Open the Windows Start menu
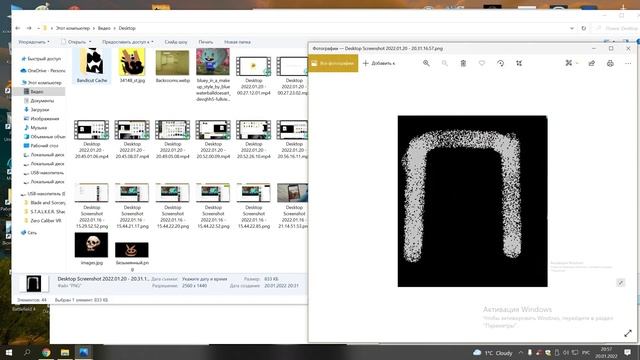Image resolution: width=640 pixels, height=360 pixels. point(8,352)
